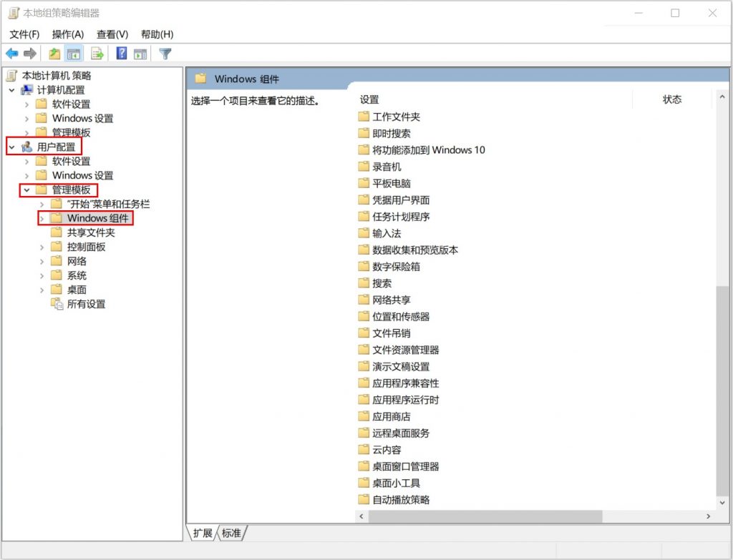This screenshot has width=733, height=560.
Task: Collapse the 计算机配置 tree node
Action: (x=12, y=90)
